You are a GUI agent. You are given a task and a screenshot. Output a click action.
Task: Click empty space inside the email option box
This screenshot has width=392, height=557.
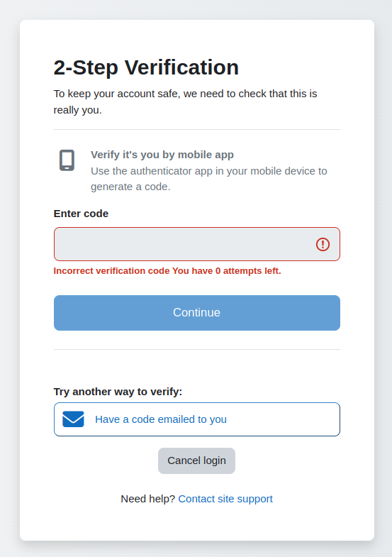point(284,419)
